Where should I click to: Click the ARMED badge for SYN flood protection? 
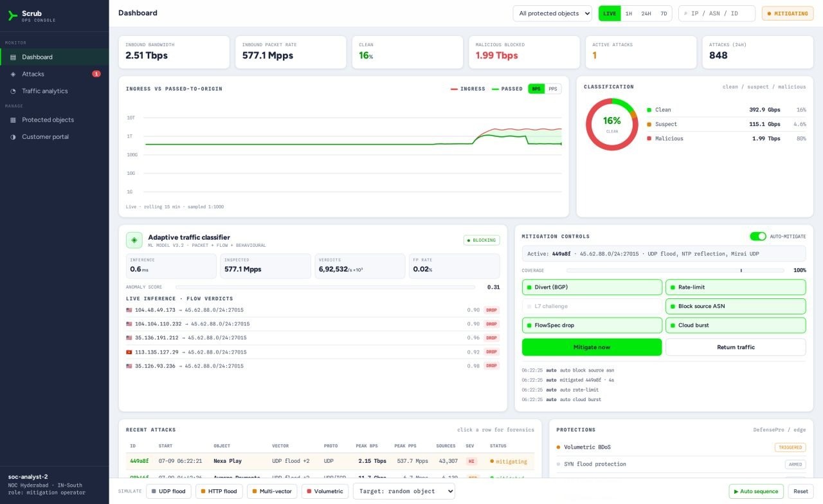pos(795,464)
